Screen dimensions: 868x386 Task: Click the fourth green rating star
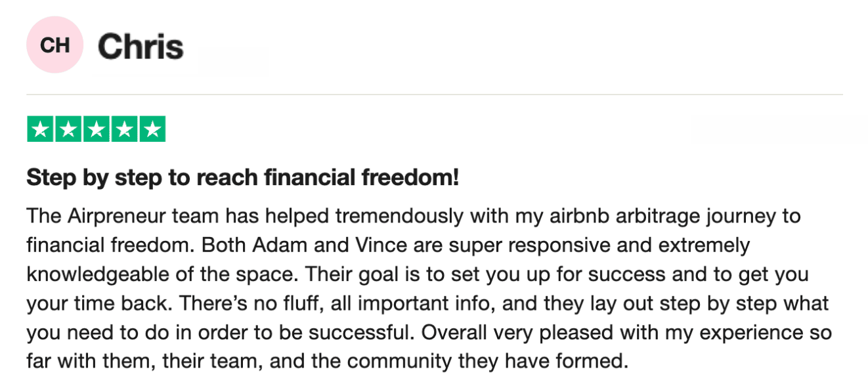pos(124,129)
